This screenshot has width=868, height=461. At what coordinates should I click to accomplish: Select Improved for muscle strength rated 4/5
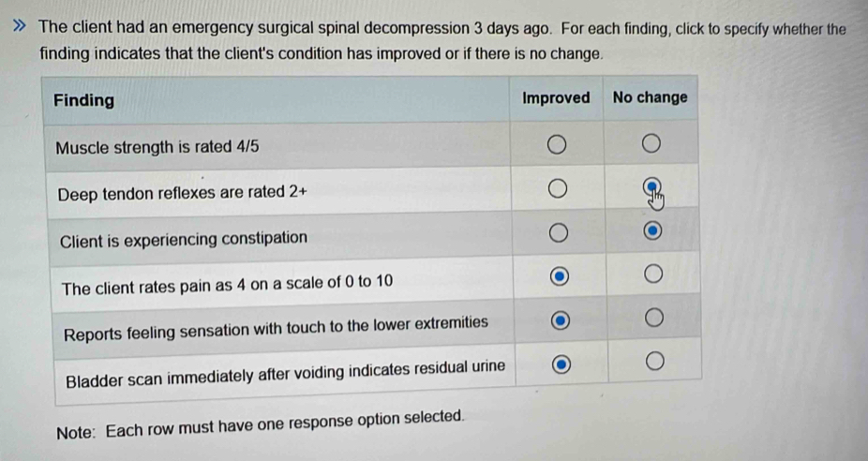(x=557, y=144)
